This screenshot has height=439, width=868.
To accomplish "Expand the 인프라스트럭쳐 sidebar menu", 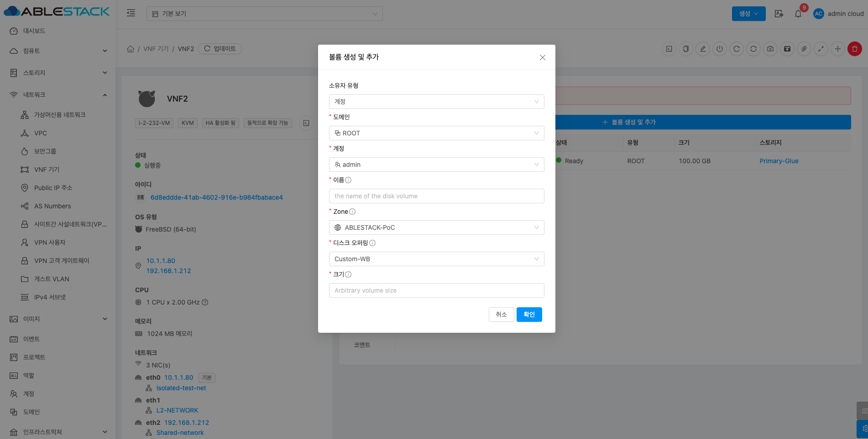I will point(58,432).
